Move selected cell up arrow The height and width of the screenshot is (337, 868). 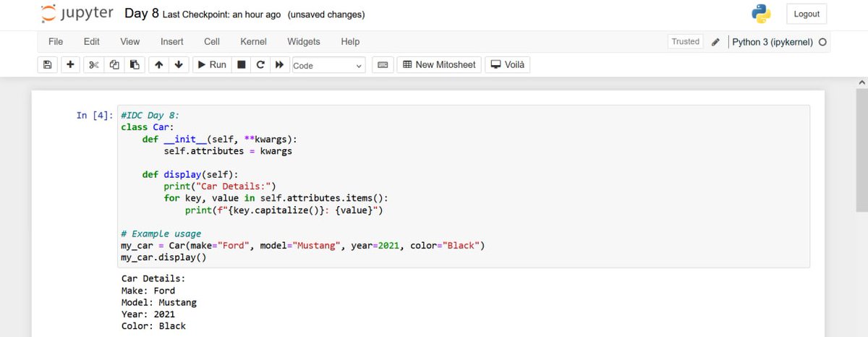pyautogui.click(x=158, y=65)
